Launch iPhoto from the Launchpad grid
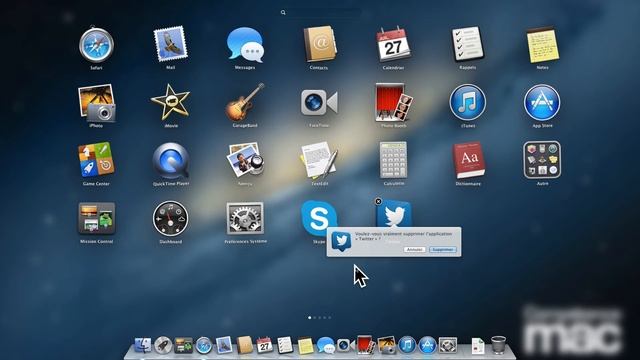The width and height of the screenshot is (640, 360). pyautogui.click(x=96, y=103)
